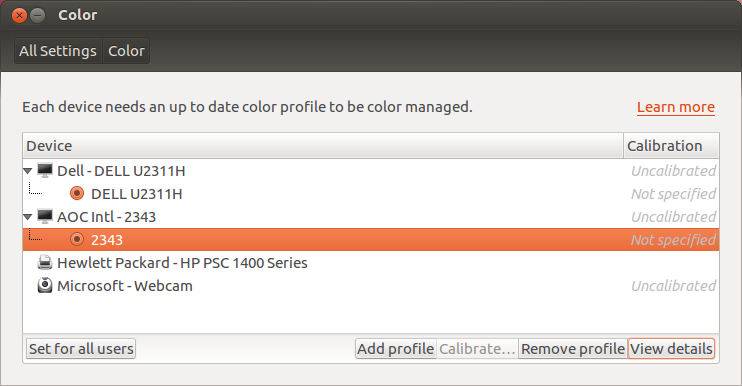This screenshot has width=742, height=386.
Task: Click the Remove profile button
Action: tap(573, 349)
